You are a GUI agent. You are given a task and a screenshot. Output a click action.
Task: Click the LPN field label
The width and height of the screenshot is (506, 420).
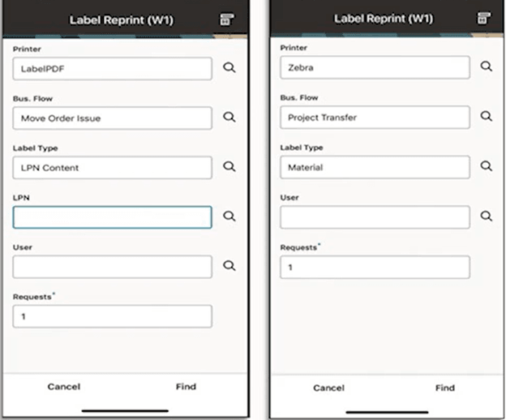point(21,198)
